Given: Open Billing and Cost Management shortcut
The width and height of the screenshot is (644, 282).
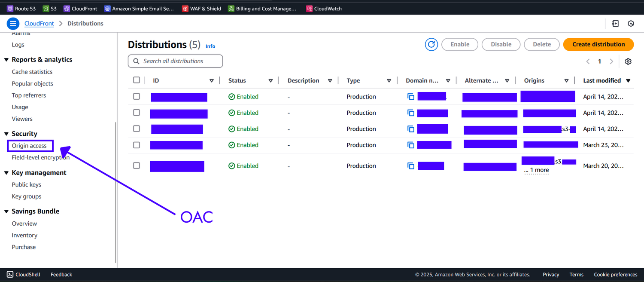Looking at the screenshot, I should click(262, 9).
